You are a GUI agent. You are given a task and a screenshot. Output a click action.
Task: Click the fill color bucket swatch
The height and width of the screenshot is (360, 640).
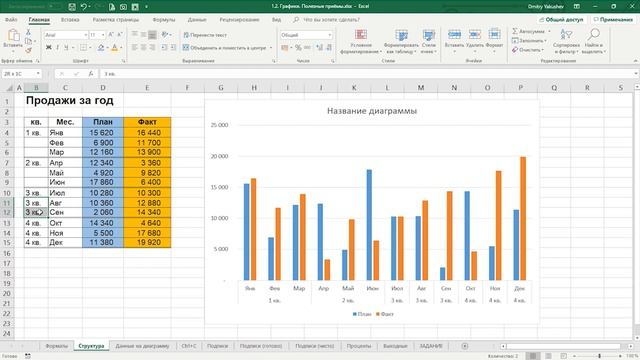click(101, 48)
